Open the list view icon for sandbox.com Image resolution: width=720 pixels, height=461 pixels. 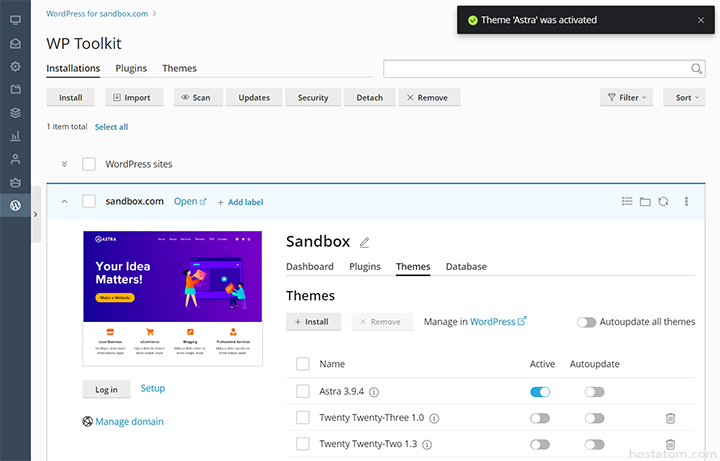(627, 201)
